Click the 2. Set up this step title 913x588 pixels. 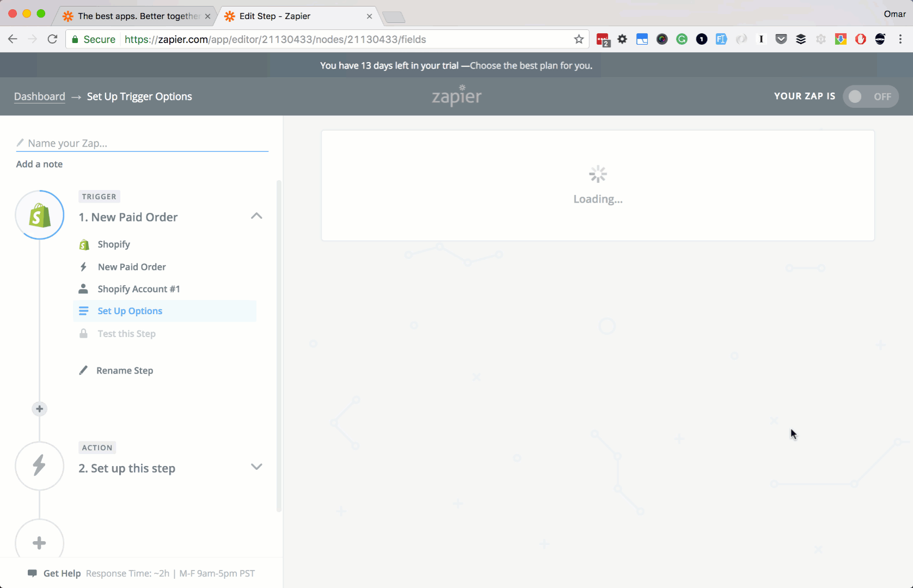[x=127, y=468]
